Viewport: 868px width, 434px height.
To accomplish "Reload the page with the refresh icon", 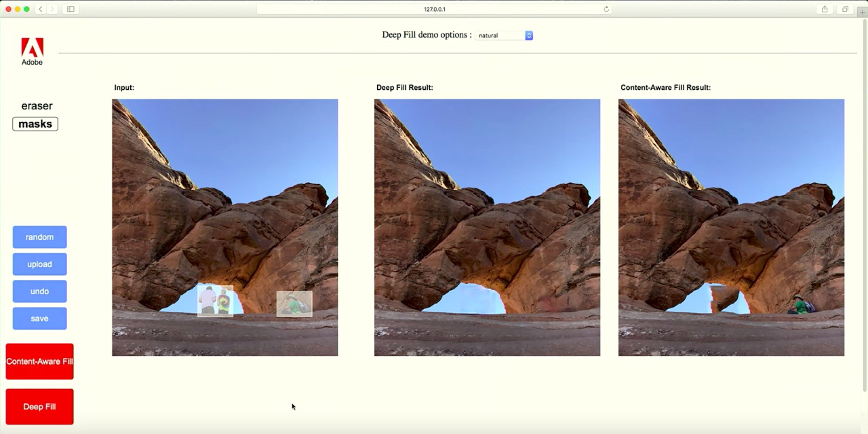I will coord(606,9).
